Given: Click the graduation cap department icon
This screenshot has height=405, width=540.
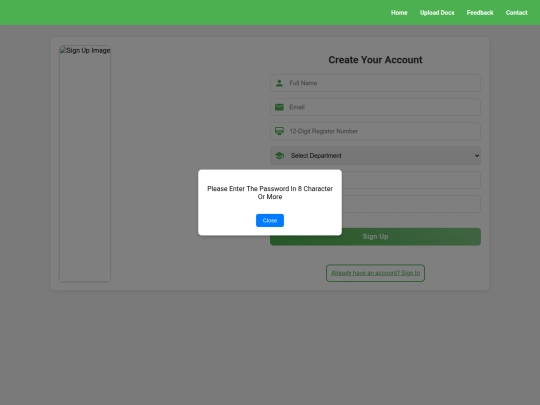Looking at the screenshot, I should tap(279, 156).
